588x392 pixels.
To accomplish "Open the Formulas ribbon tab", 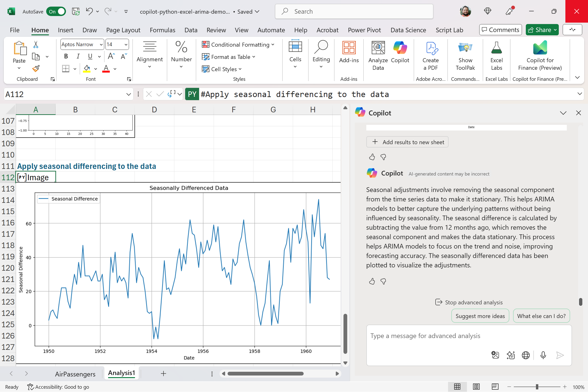I will tap(163, 30).
